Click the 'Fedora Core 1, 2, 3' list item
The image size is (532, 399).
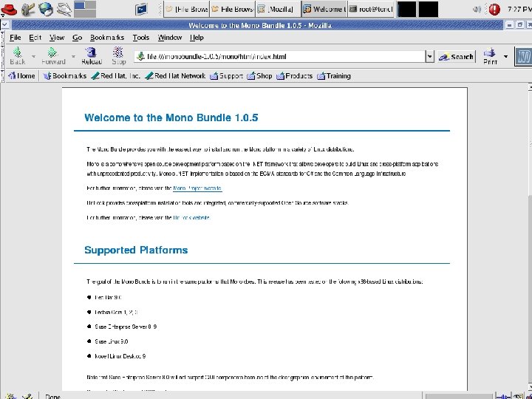click(116, 312)
